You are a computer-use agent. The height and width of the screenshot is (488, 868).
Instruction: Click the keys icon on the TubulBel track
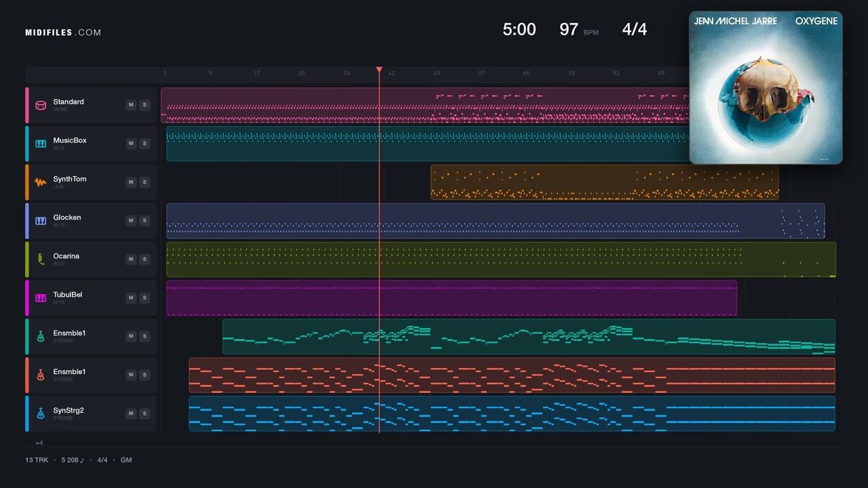[x=41, y=298]
